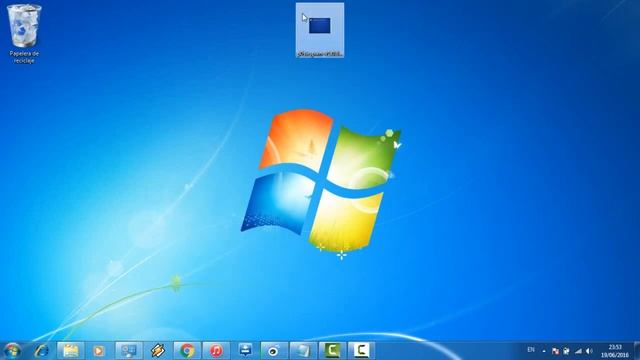Open the network signal tray icon
The image size is (640, 360).
pos(578,351)
